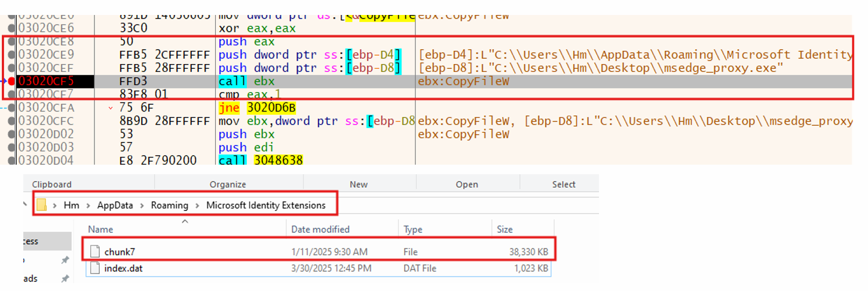This screenshot has width=868, height=291.
Task: Navigate to Hm in the breadcrumb
Action: click(x=72, y=205)
